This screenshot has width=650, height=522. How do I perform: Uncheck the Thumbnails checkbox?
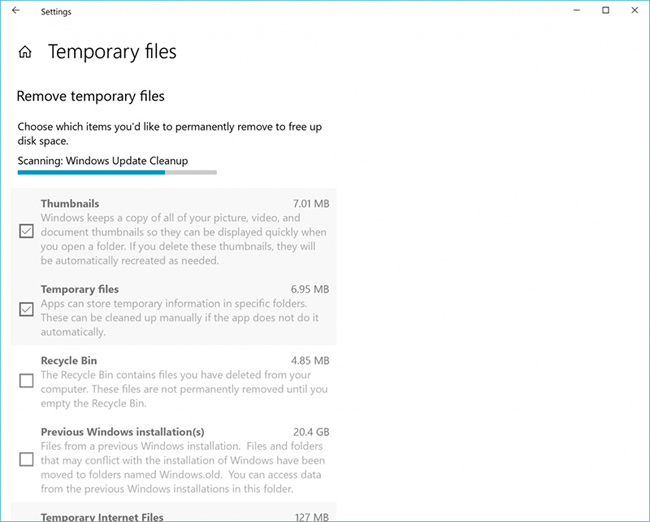pos(26,232)
